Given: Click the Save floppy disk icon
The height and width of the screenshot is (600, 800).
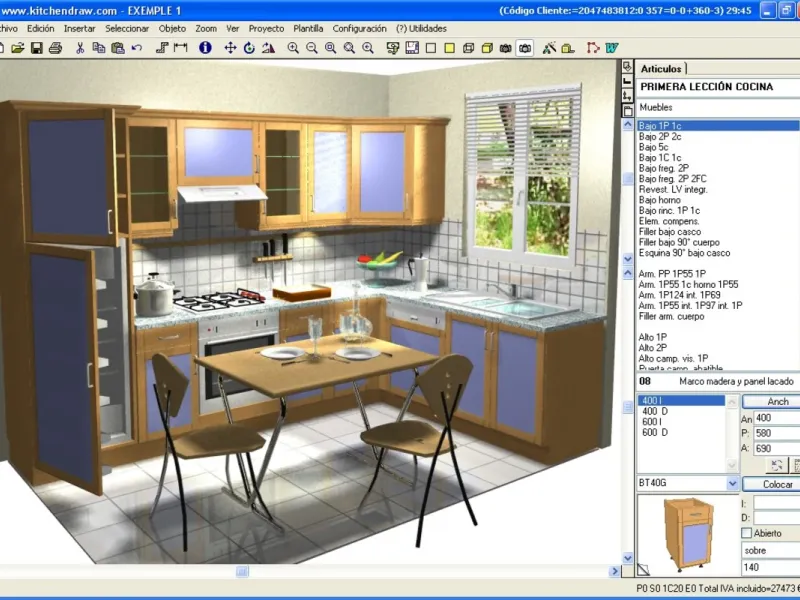Looking at the screenshot, I should [37, 48].
